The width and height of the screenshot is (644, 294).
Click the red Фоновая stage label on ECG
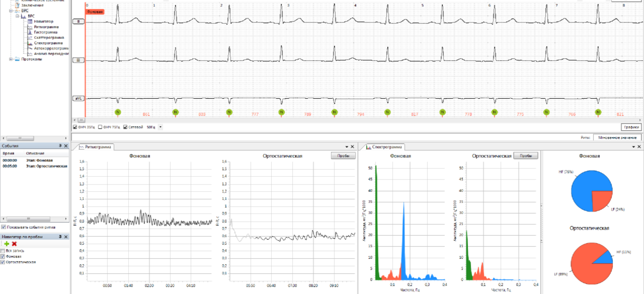click(95, 12)
